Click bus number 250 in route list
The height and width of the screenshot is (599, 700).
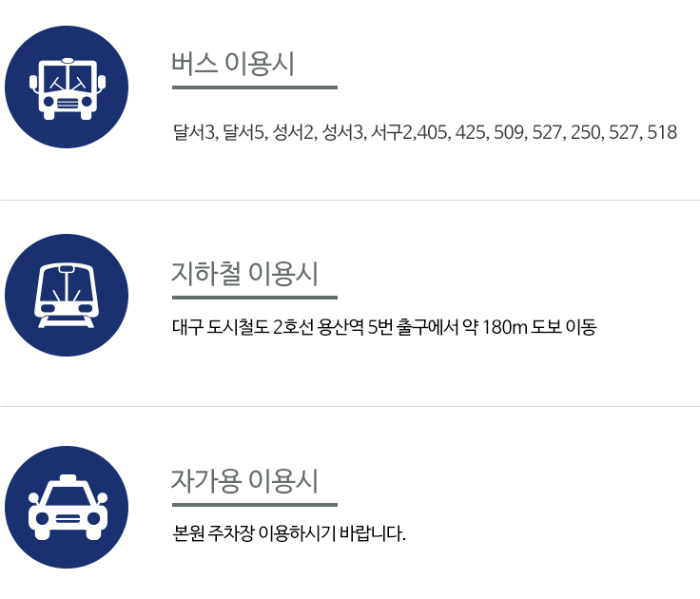(585, 132)
